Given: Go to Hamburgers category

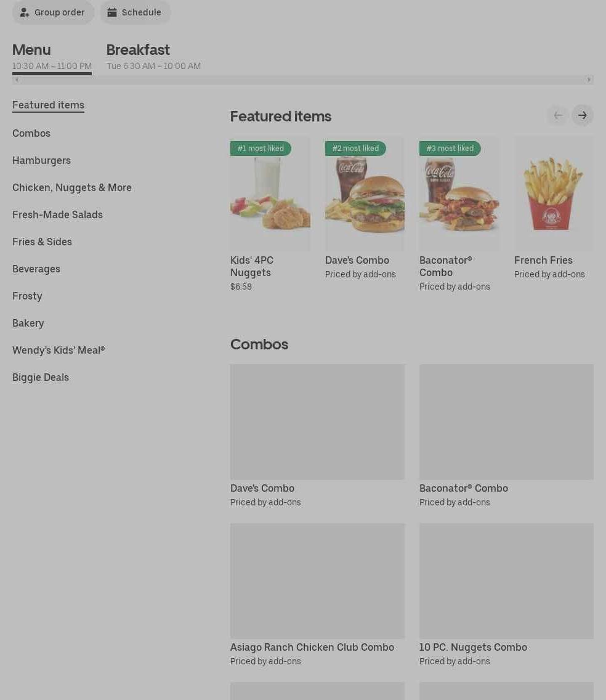Looking at the screenshot, I should [x=41, y=161].
